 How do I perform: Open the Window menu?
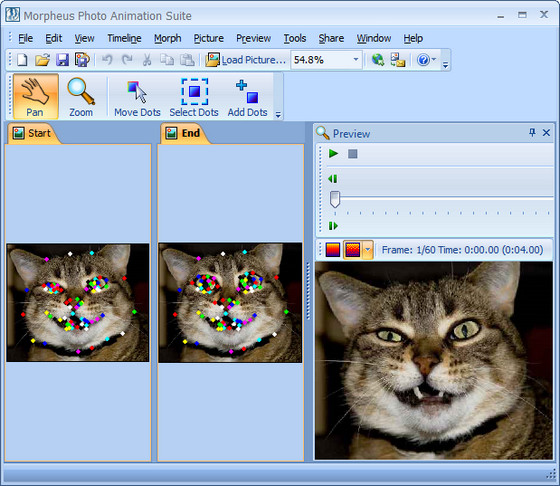tap(374, 38)
